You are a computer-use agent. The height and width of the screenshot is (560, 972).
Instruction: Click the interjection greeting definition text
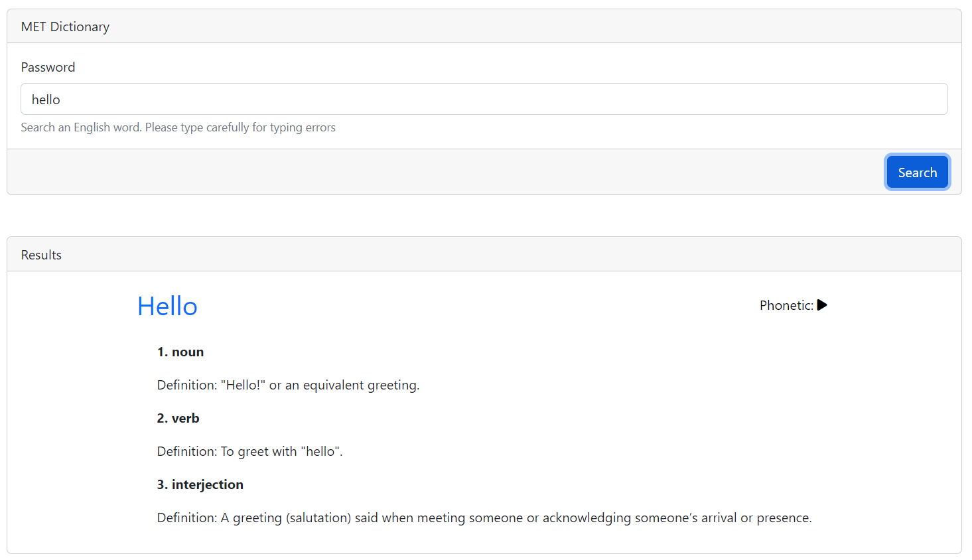[484, 517]
